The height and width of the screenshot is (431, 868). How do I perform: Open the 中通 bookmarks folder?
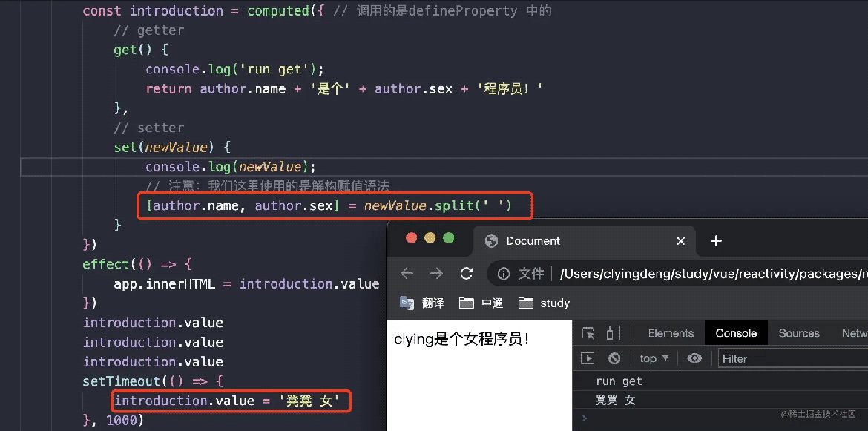click(x=481, y=303)
